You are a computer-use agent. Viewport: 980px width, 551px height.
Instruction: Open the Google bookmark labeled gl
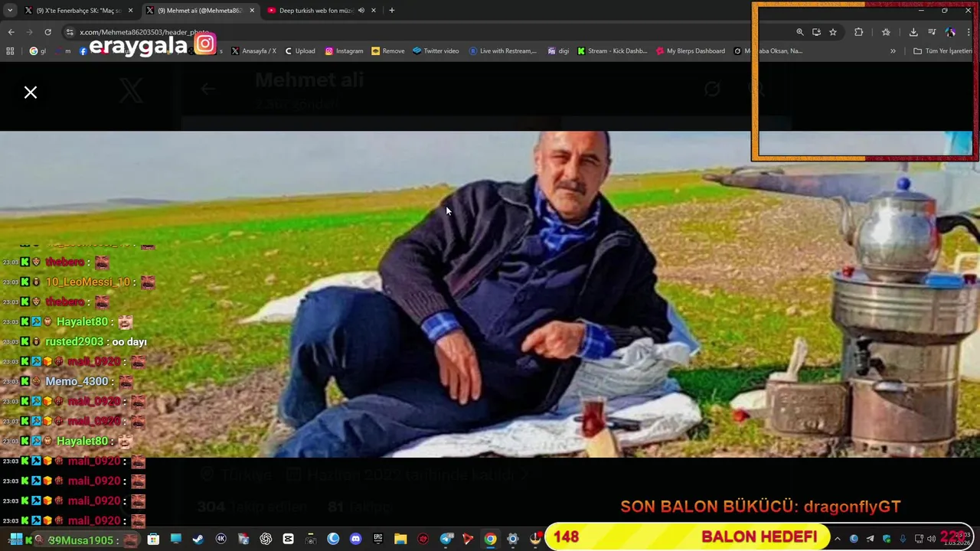point(38,51)
